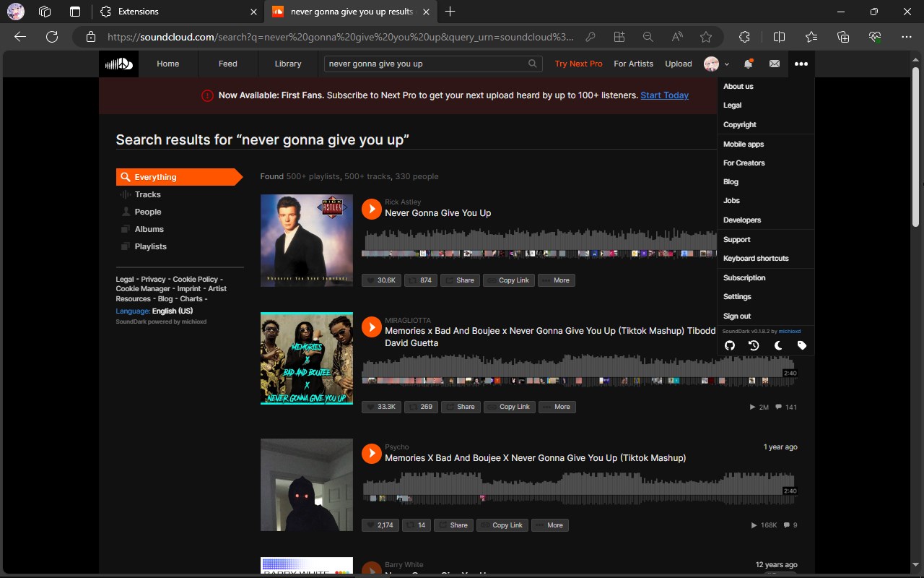This screenshot has width=924, height=578.
Task: Select the Everything search filter
Action: 179,177
